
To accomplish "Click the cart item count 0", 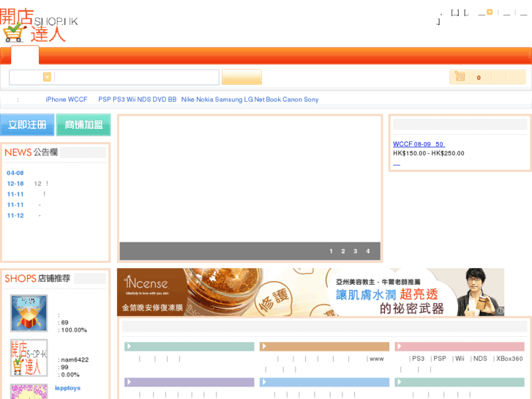I will (x=479, y=78).
